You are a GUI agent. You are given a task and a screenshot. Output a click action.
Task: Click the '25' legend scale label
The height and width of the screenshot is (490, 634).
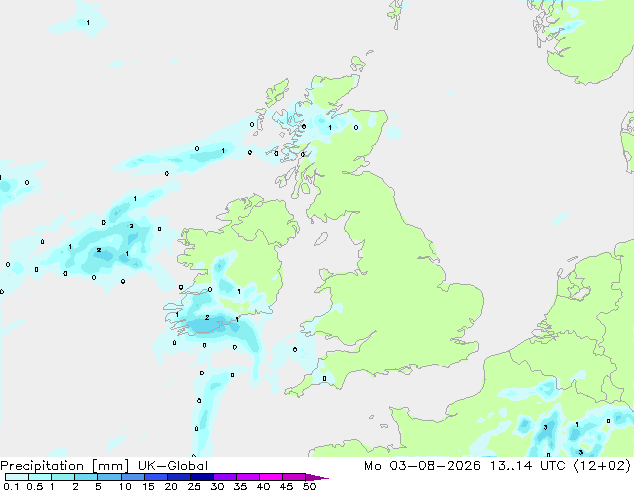tap(194, 486)
